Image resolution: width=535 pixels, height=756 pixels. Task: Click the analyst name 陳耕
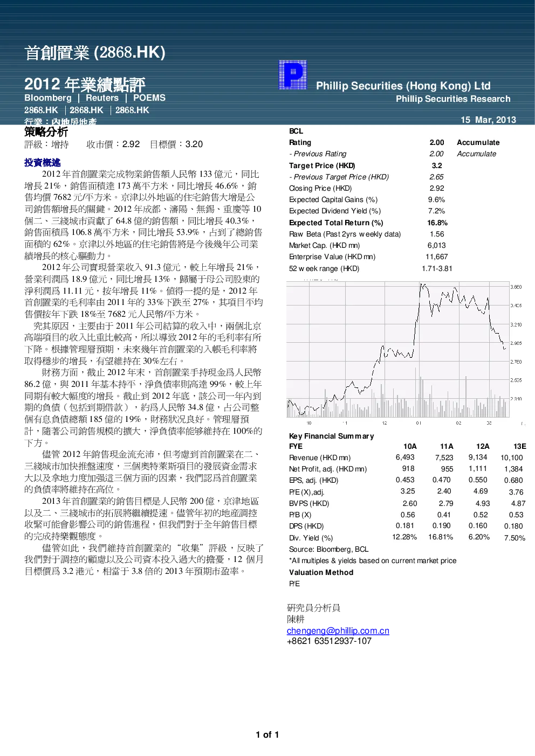(296, 619)
